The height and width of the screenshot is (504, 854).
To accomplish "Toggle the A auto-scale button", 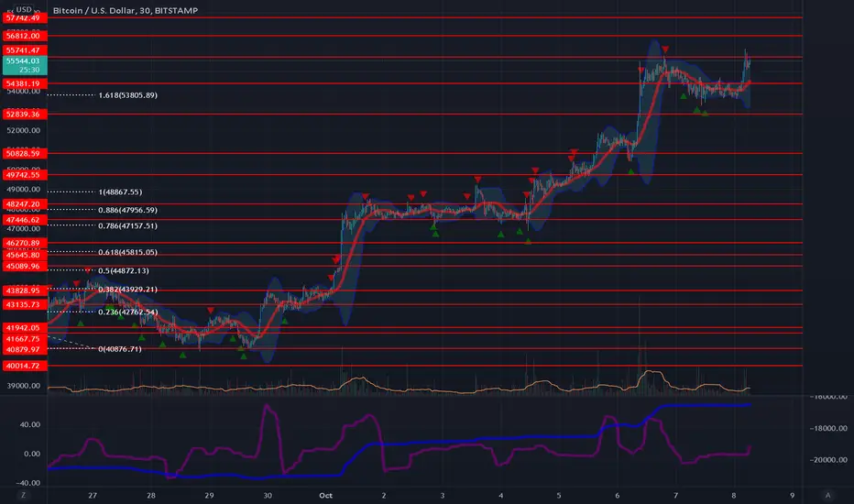I will pos(827,495).
